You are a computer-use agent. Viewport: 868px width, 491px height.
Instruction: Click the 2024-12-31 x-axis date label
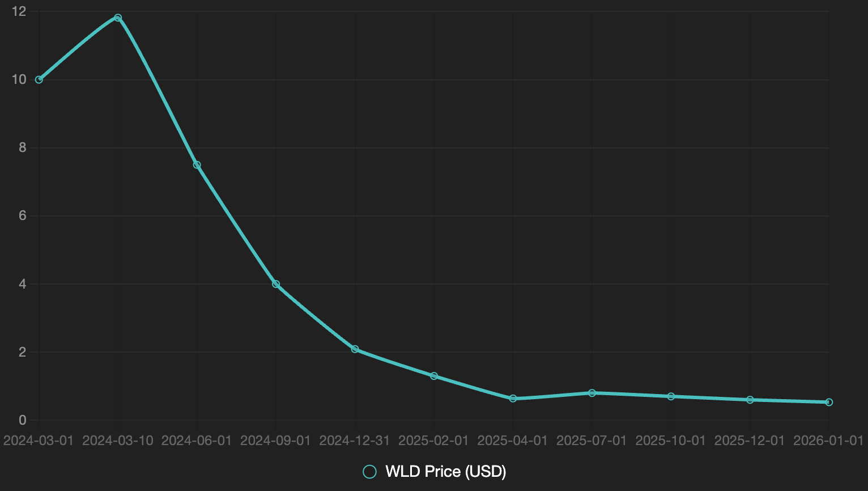pyautogui.click(x=355, y=441)
